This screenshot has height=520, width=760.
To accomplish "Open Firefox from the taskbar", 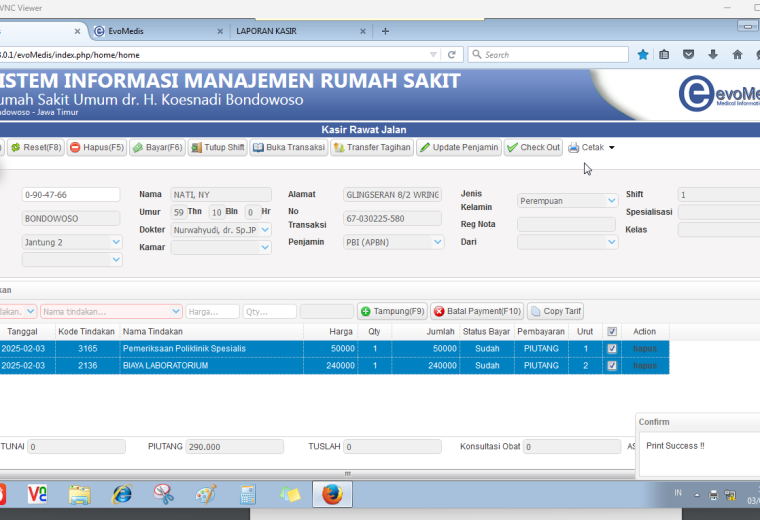I will point(332,494).
